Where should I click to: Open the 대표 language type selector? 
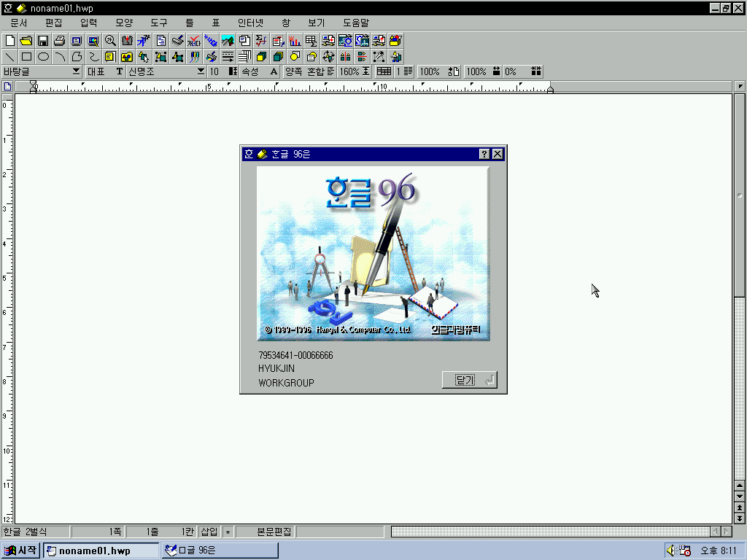point(105,71)
